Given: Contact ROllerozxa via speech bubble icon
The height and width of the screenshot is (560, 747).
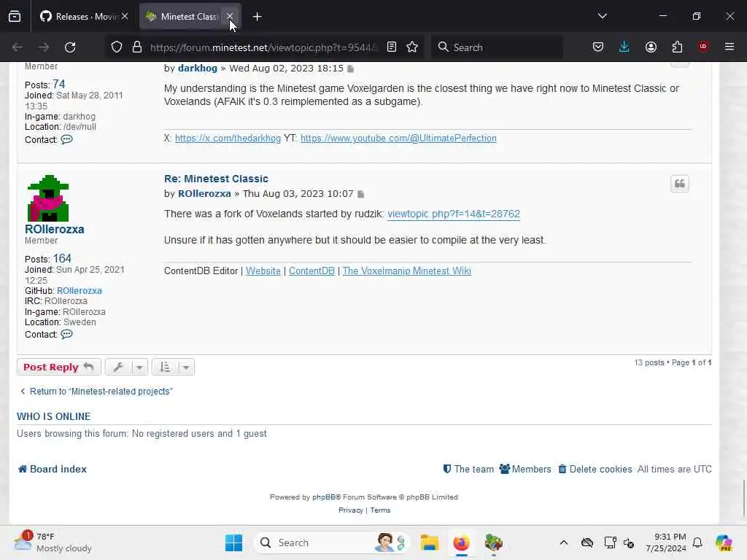Looking at the screenshot, I should [x=66, y=334].
